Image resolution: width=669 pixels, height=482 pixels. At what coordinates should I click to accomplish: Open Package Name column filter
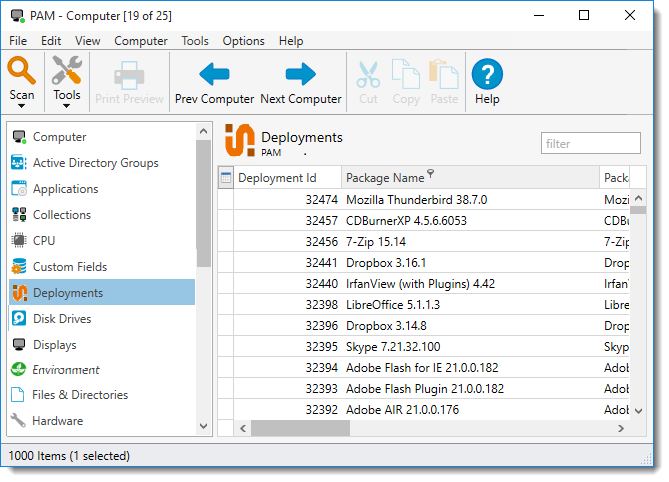pyautogui.click(x=431, y=174)
